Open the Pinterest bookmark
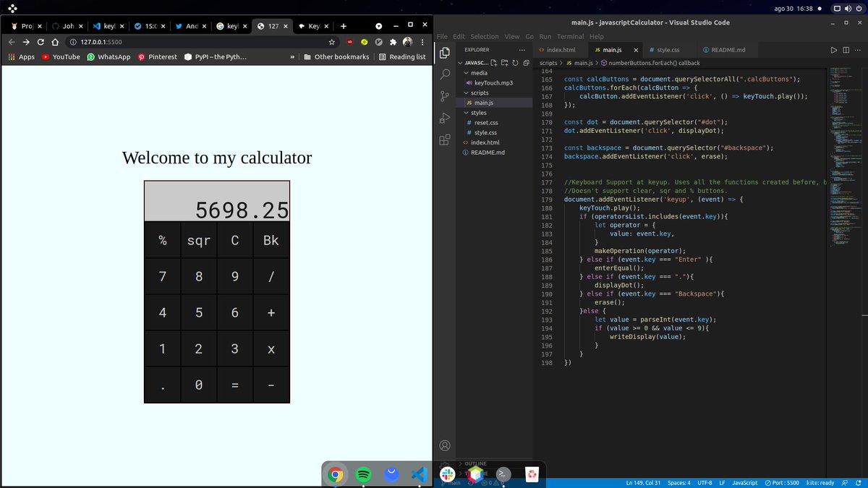 click(x=157, y=56)
